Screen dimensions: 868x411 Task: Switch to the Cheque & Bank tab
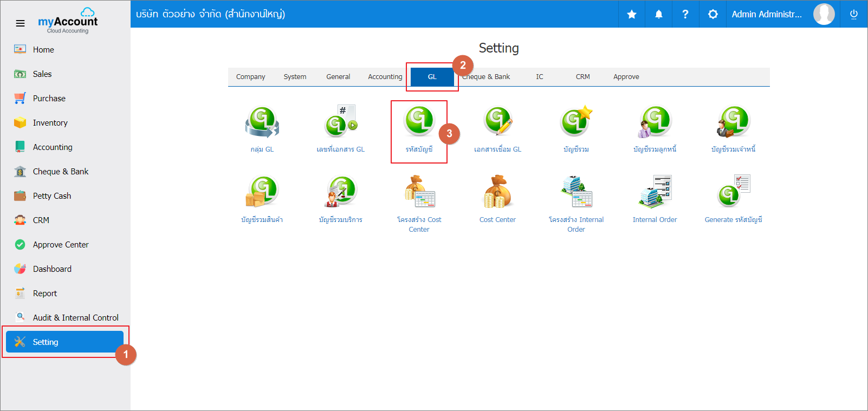487,77
